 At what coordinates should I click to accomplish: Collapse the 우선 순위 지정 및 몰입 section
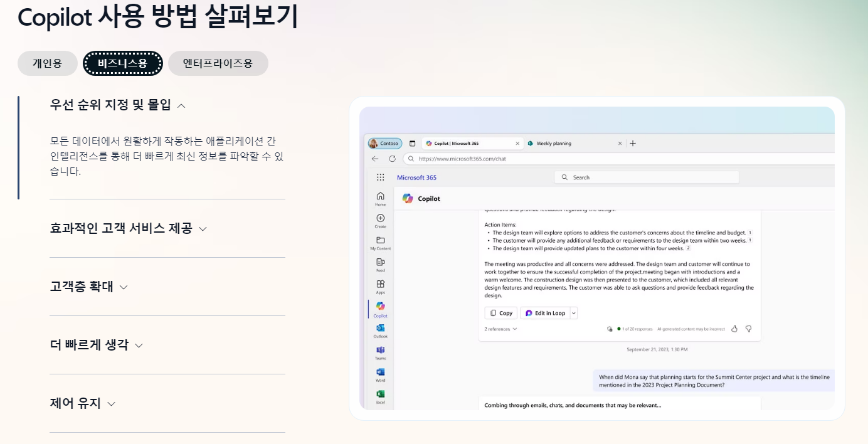118,105
